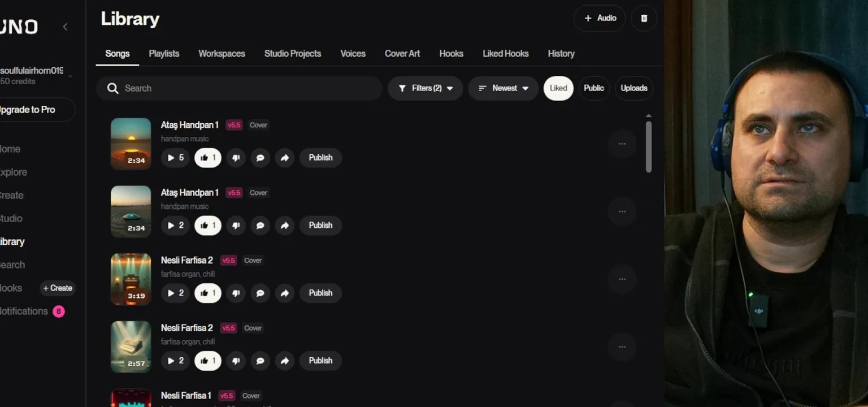Click the share arrow on the second Ataş Handpan 1

(285, 225)
